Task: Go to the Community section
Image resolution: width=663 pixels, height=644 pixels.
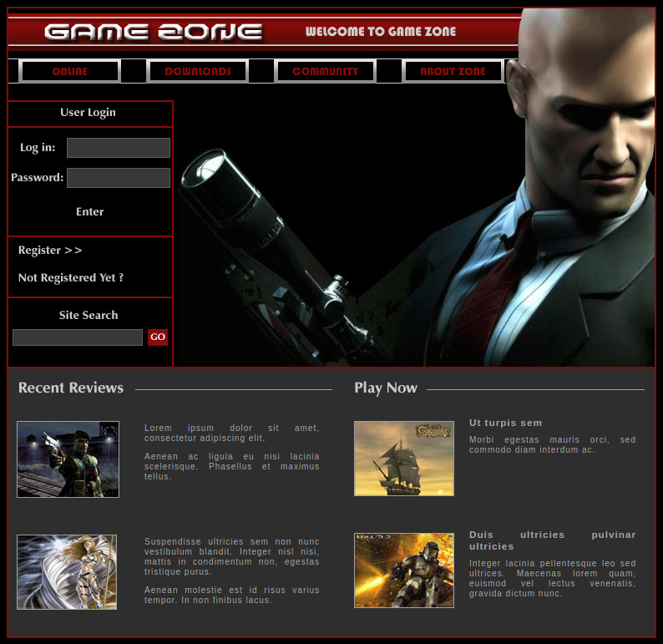Action: click(325, 71)
